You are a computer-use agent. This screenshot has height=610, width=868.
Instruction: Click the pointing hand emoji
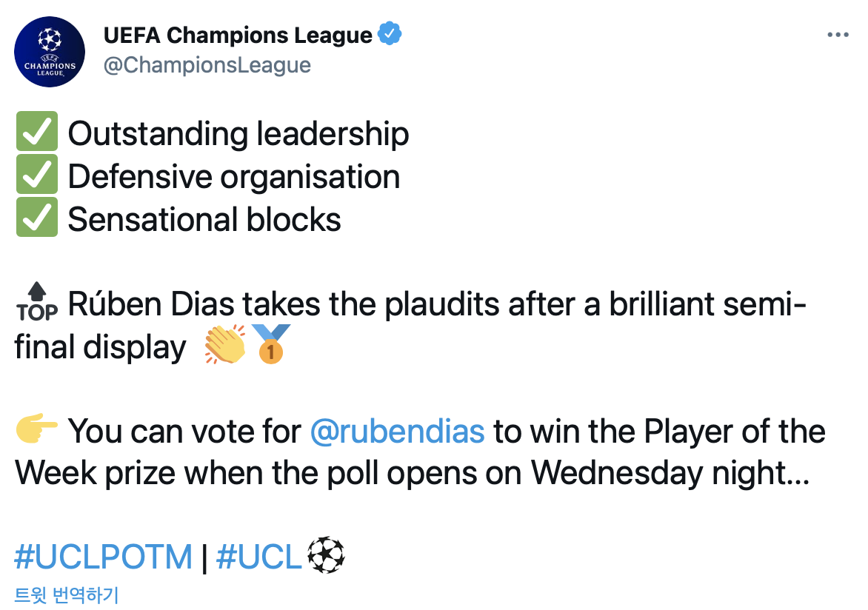tap(36, 430)
